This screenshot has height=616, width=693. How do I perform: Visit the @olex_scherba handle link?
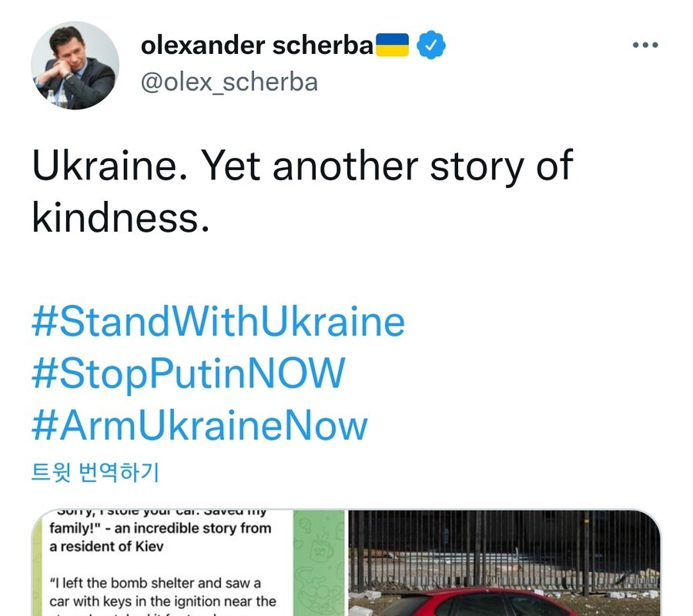click(229, 82)
